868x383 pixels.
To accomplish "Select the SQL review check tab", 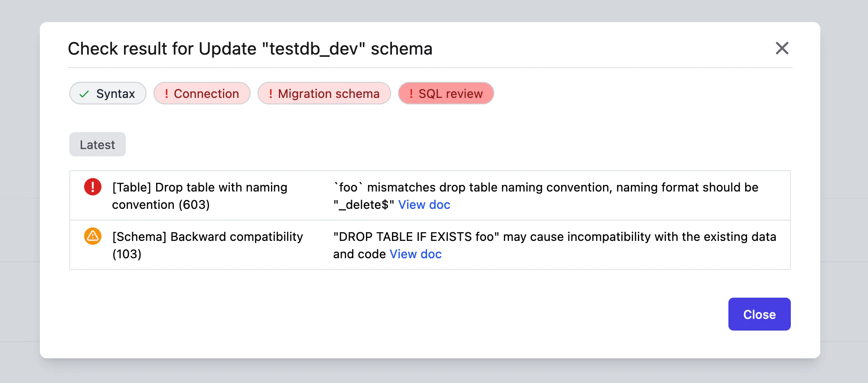I will point(446,94).
